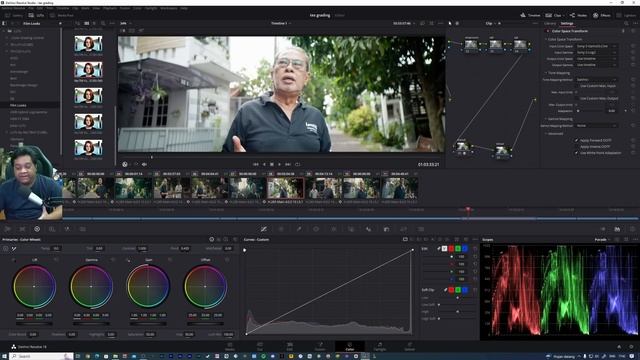This screenshot has height=360, width=640.
Task: Open the Output Color Space dropdown
Action: 596,59
